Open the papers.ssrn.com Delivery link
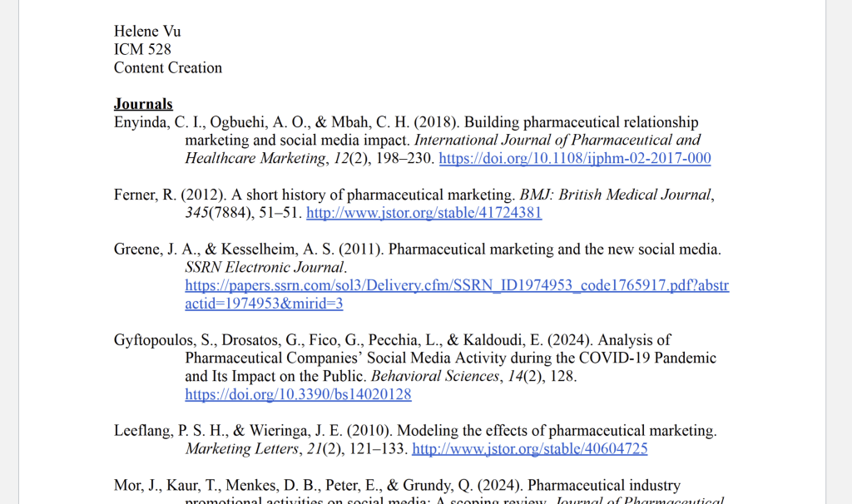852x504 pixels. click(x=456, y=286)
